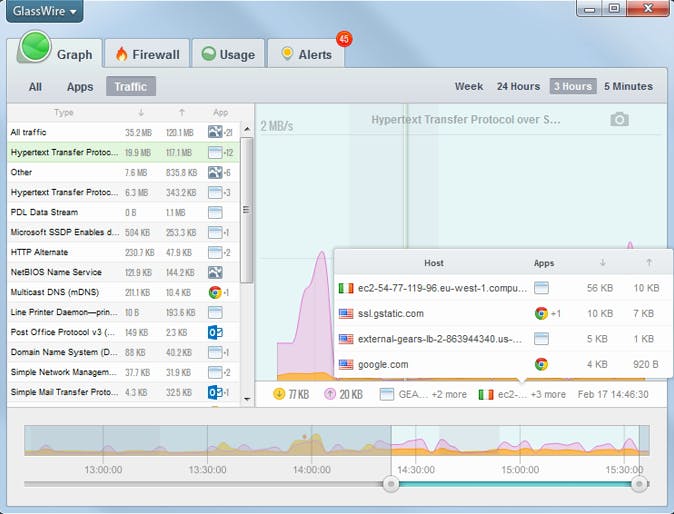Viewport: 674px width, 514px height.
Task: Click Chrome icon beside ssl.gstatic.com
Action: point(541,313)
